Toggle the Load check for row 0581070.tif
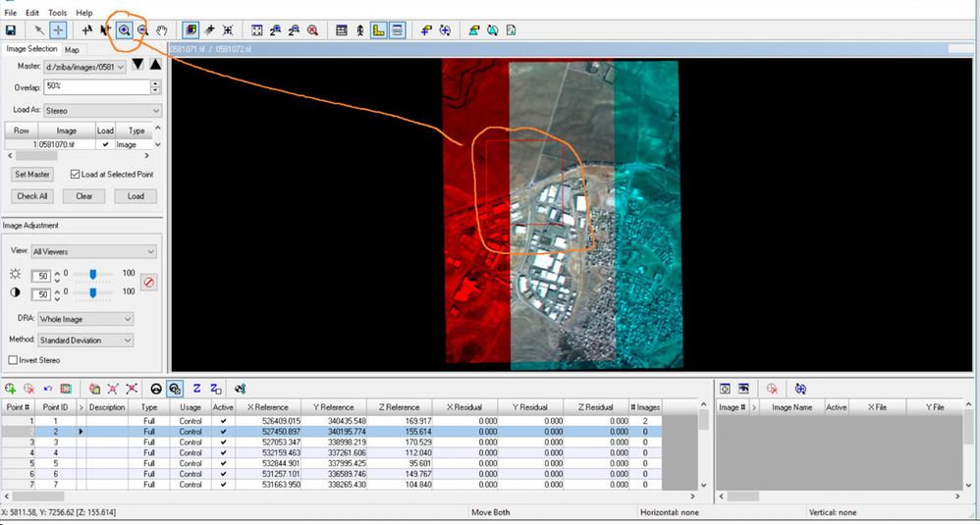This screenshot has height=525, width=980. coord(105,144)
